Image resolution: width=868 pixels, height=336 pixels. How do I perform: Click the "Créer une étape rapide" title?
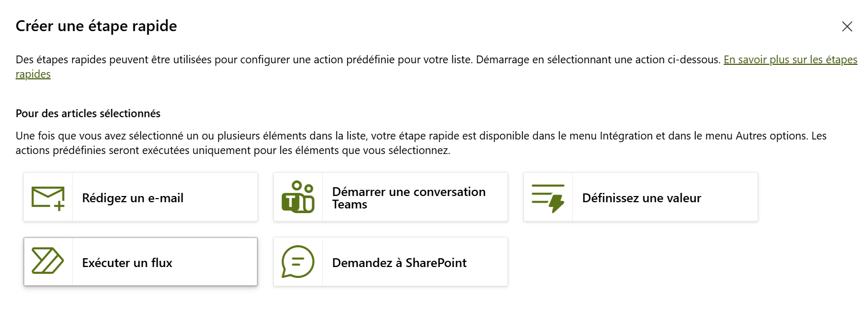pyautogui.click(x=97, y=26)
